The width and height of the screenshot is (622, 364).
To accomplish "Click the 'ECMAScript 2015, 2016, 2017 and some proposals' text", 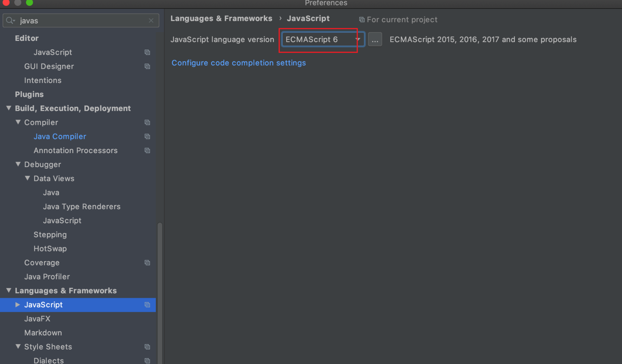I will 483,40.
